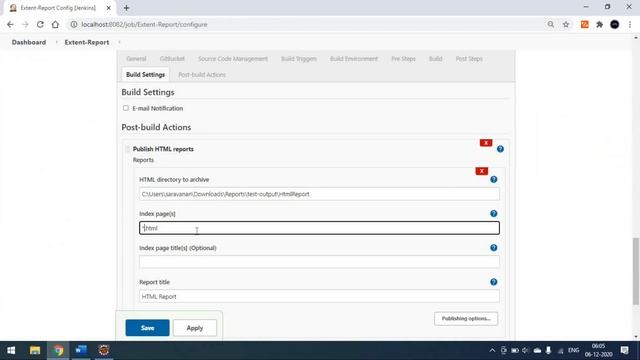The height and width of the screenshot is (360, 640).
Task: Click the Index page[s] input field
Action: pyautogui.click(x=319, y=228)
